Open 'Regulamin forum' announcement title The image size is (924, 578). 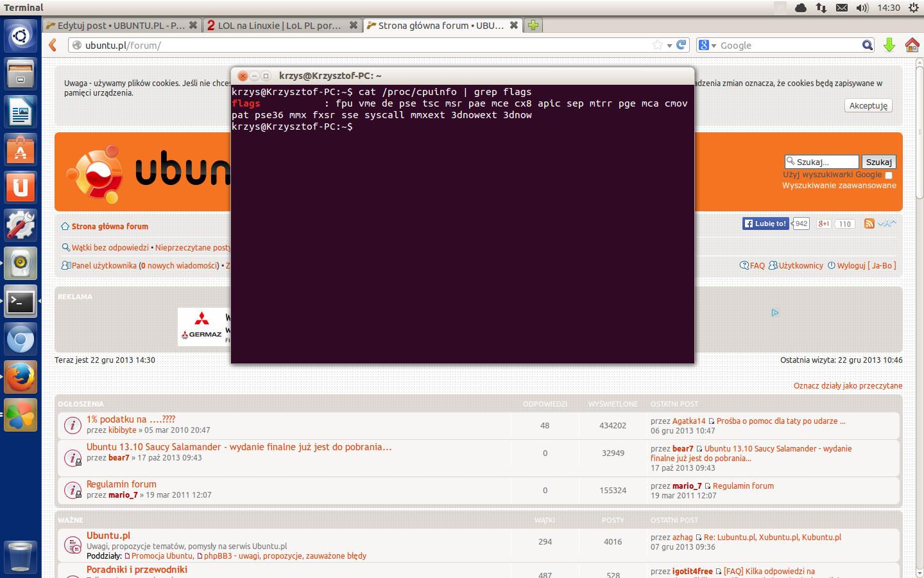pos(121,484)
